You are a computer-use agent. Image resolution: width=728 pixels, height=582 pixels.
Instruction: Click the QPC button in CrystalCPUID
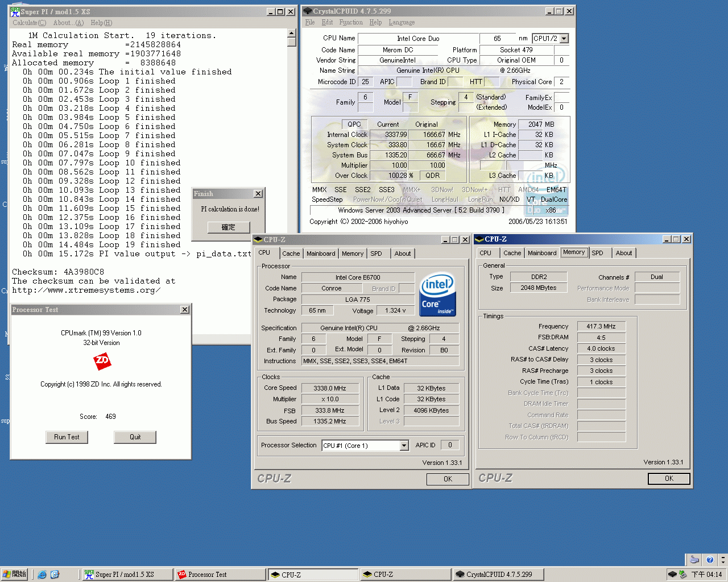pyautogui.click(x=354, y=124)
